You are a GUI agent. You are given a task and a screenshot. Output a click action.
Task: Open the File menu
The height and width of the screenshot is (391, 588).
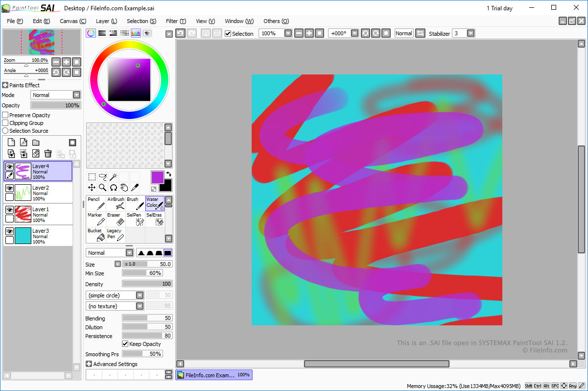[15, 21]
